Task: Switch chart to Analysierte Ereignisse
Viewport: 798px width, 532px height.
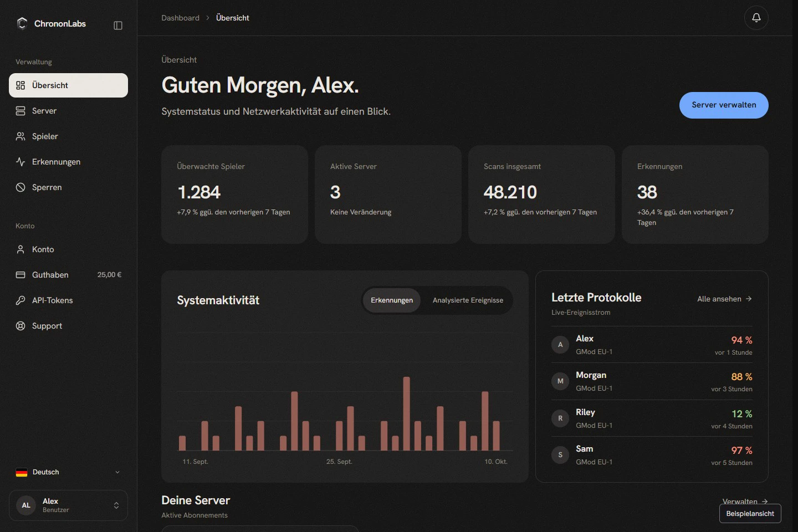Action: [468, 300]
